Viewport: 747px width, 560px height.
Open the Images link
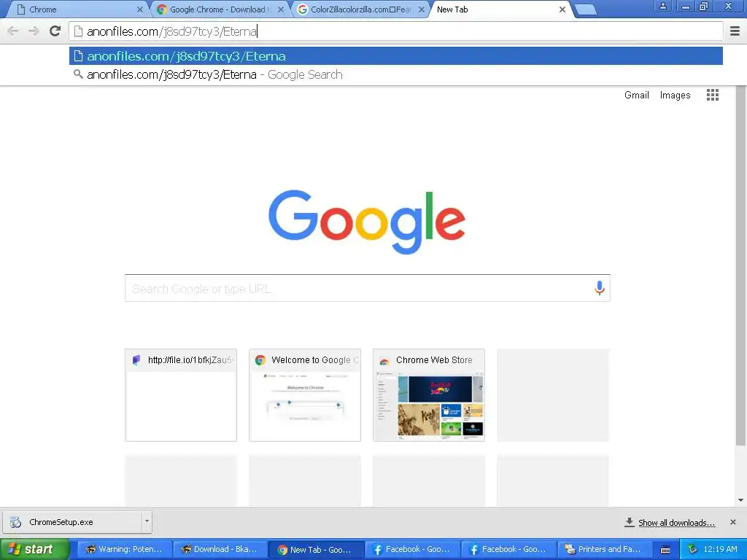pyautogui.click(x=675, y=96)
